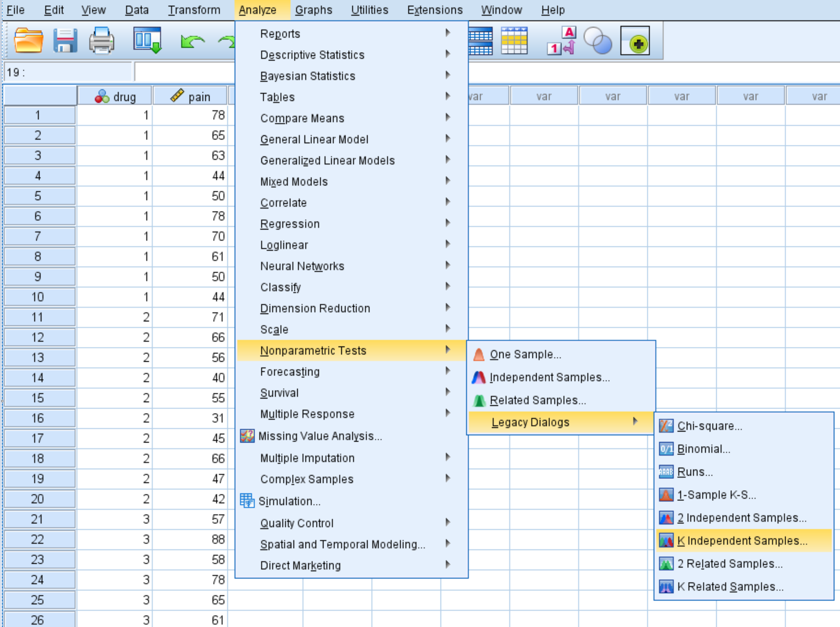Expand Compare Means submenu
This screenshot has height=627, width=840.
448,118
